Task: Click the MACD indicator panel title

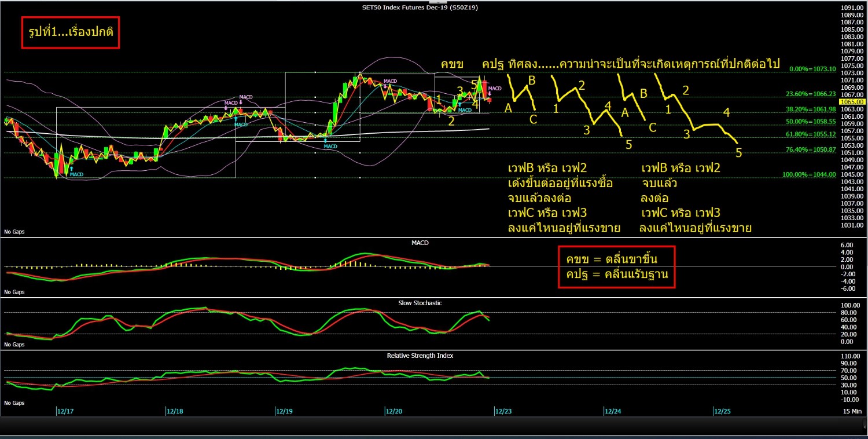Action: 420,243
